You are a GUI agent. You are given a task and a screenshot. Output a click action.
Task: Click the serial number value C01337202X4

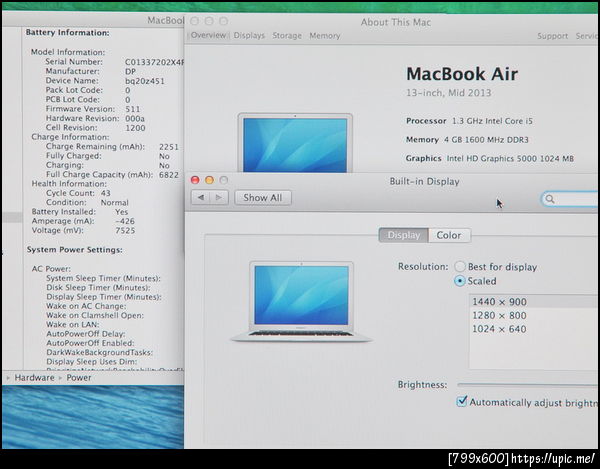[x=154, y=62]
